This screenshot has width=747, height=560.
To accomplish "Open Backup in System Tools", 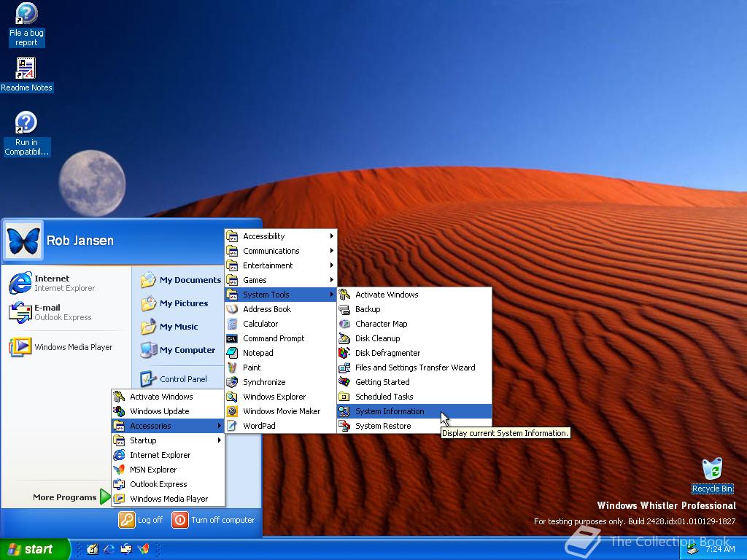I will point(414,309).
